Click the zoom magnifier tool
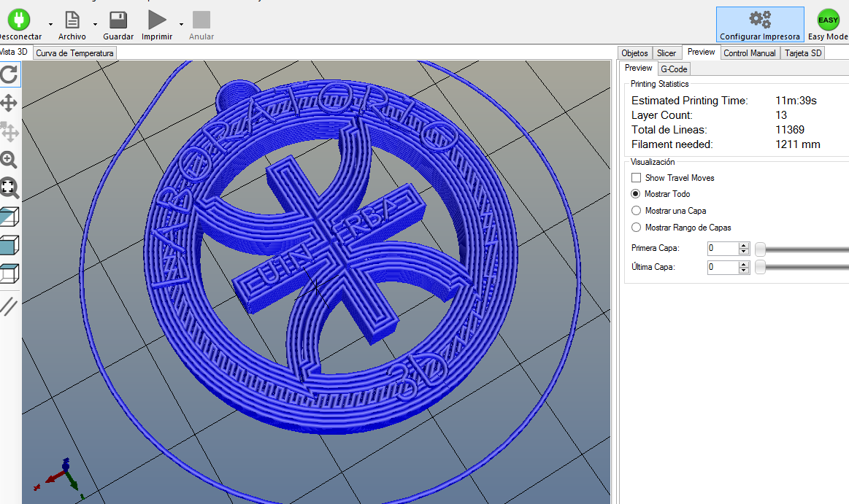This screenshot has width=849, height=504. click(x=9, y=160)
